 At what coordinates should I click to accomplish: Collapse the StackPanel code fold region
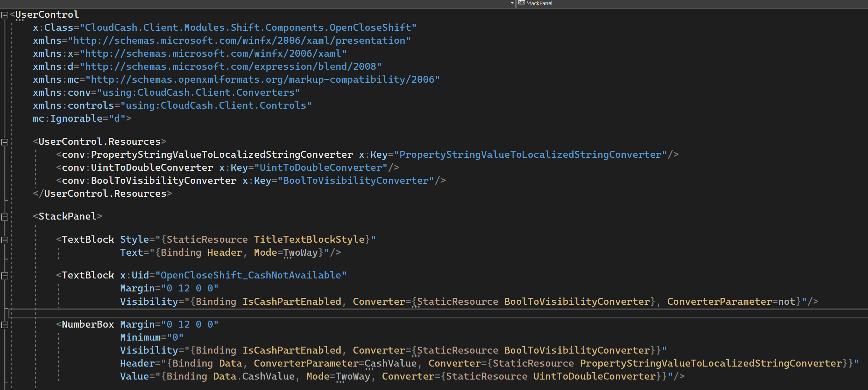(x=4, y=216)
